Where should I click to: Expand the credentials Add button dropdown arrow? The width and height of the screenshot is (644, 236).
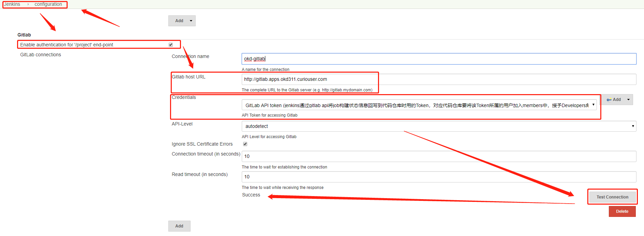629,100
